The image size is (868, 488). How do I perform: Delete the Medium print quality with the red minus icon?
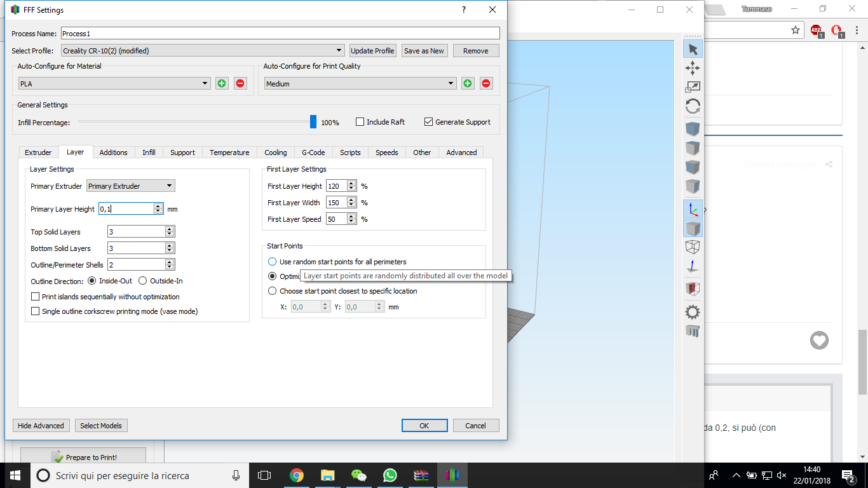[x=486, y=83]
